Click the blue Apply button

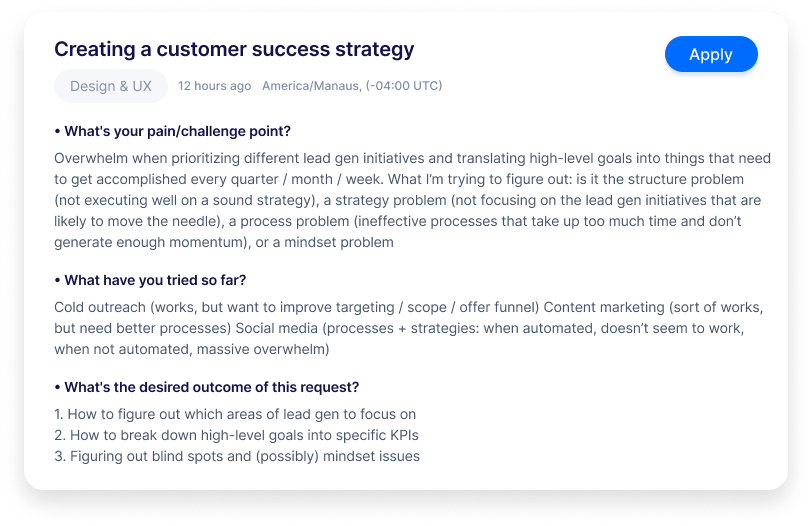pyautogui.click(x=711, y=54)
